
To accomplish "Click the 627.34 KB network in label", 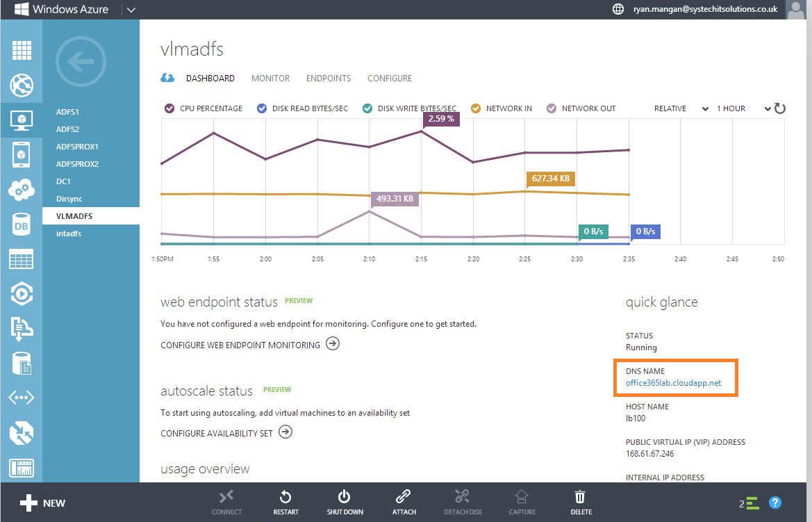I will pos(551,179).
